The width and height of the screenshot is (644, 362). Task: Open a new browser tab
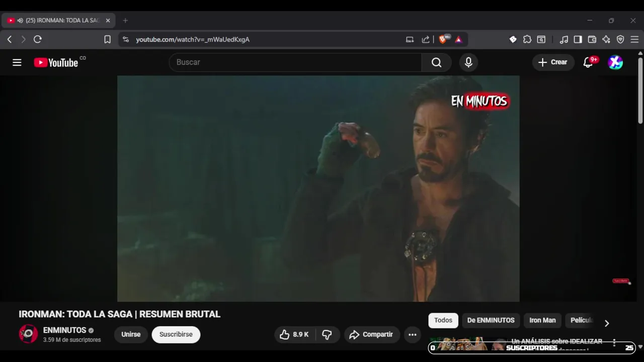125,21
